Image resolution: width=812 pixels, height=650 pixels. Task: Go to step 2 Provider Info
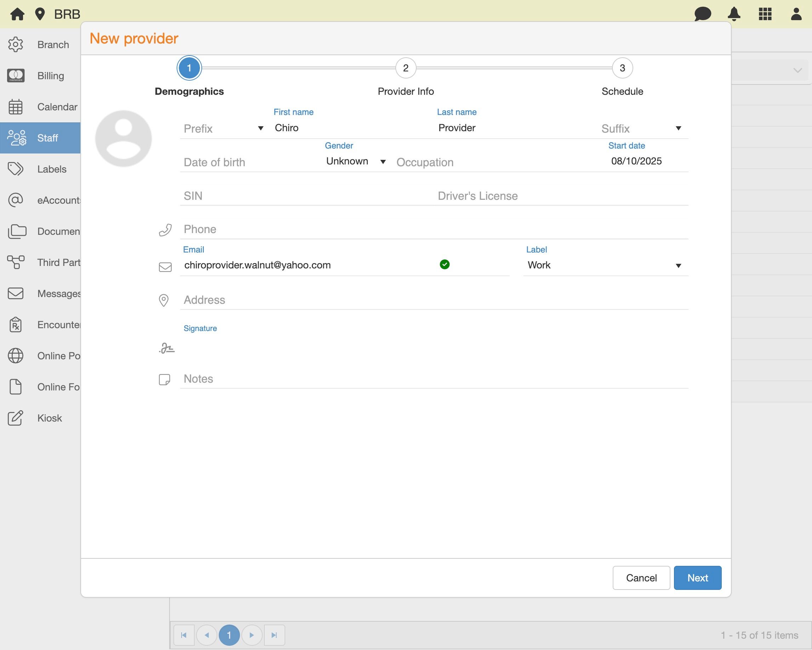406,68
